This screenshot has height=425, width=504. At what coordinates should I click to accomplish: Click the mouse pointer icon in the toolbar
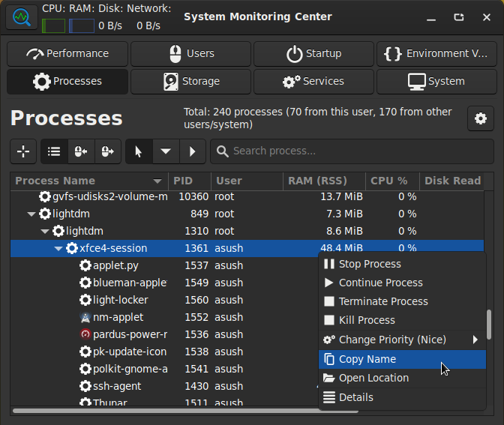[138, 151]
